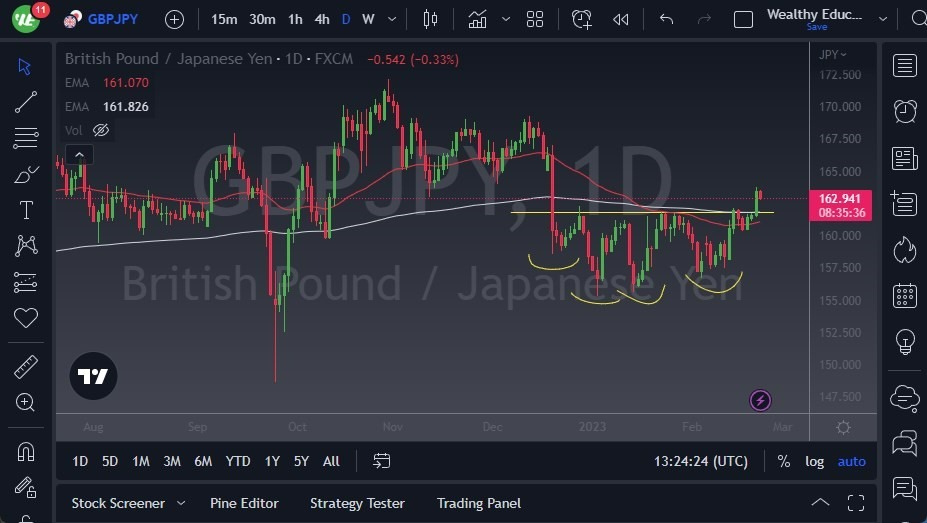
Task: Open the news panel
Action: click(x=905, y=158)
